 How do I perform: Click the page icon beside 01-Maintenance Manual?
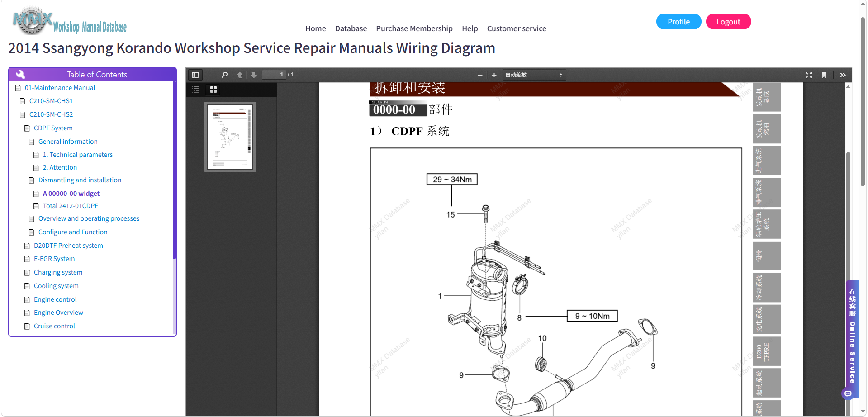click(x=18, y=88)
